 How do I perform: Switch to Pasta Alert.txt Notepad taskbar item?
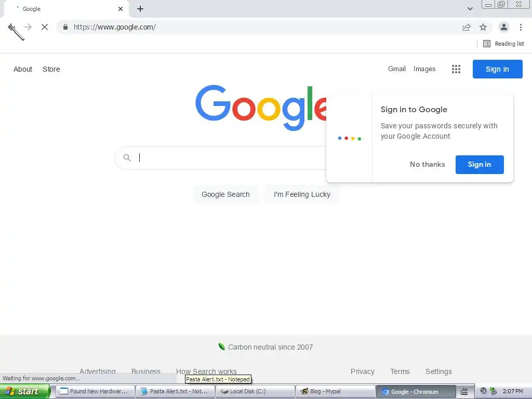pyautogui.click(x=176, y=392)
